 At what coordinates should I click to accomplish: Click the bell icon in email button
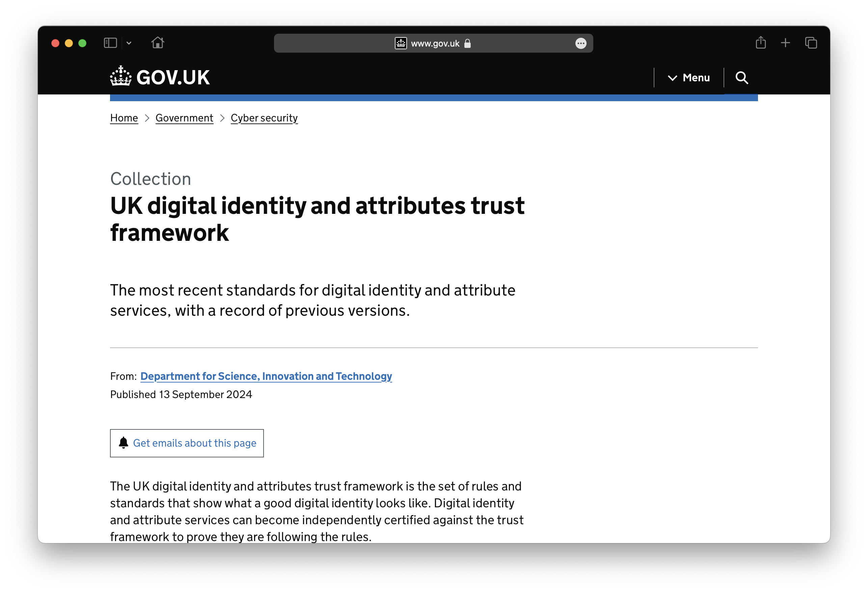coord(123,443)
